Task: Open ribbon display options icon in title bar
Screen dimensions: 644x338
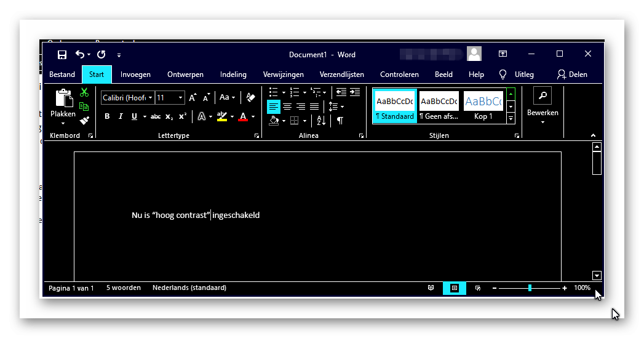Action: 503,54
